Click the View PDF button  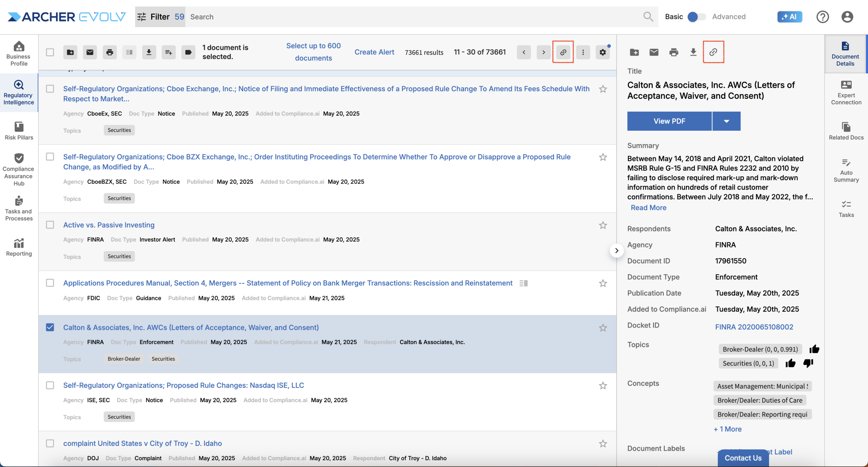click(669, 121)
